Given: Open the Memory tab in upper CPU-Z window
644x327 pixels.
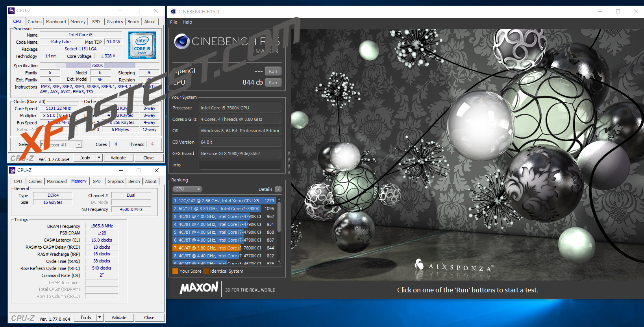Looking at the screenshot, I should pos(78,22).
